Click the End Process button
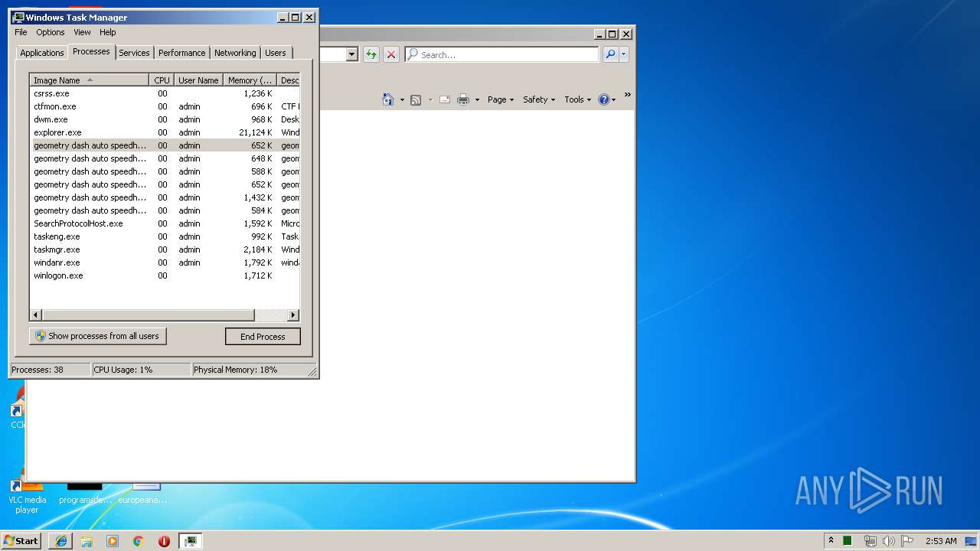The image size is (980, 551). [263, 337]
